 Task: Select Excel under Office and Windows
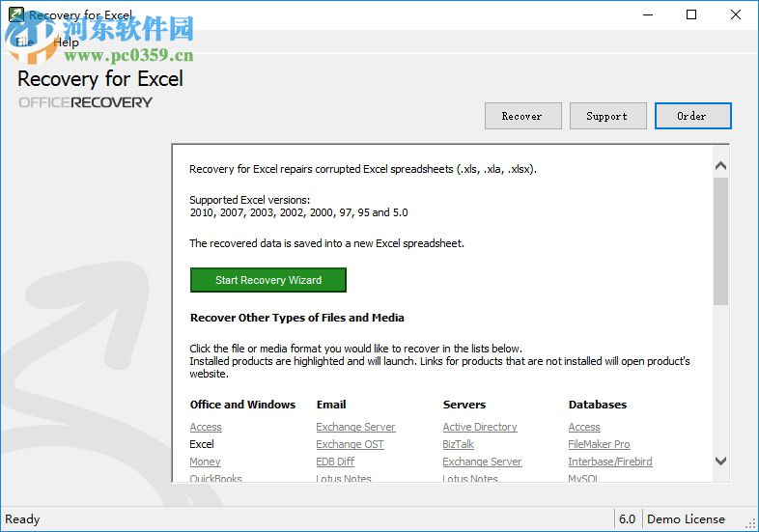202,444
